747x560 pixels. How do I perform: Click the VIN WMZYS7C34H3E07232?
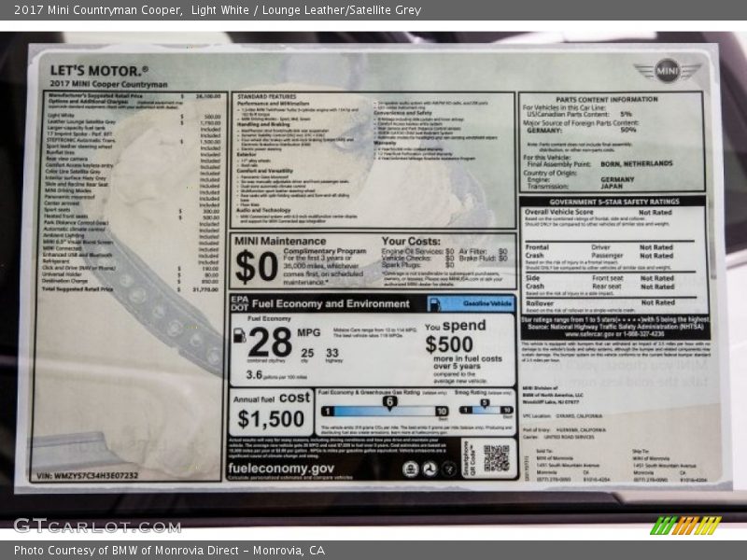[87, 476]
